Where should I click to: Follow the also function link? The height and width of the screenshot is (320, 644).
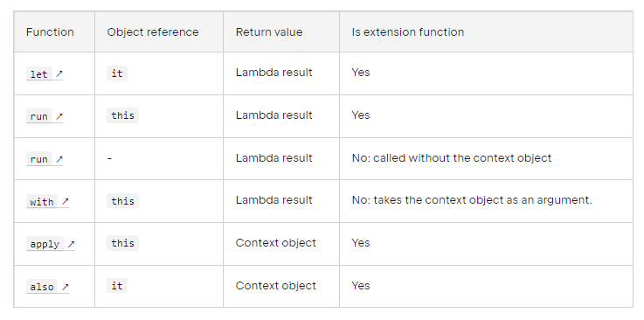click(x=42, y=286)
